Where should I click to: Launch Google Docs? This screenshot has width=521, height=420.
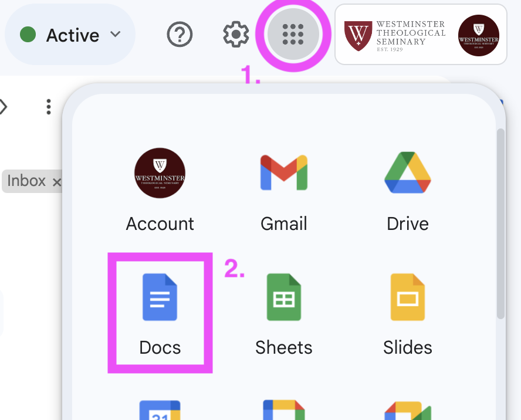pyautogui.click(x=159, y=297)
